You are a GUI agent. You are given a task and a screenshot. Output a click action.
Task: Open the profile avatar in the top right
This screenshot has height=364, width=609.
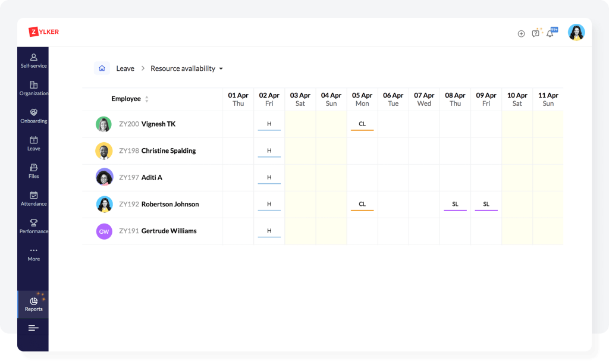pos(576,32)
